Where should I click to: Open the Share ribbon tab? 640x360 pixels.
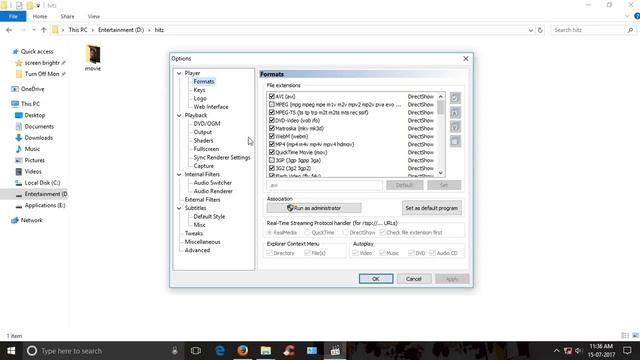pos(67,16)
